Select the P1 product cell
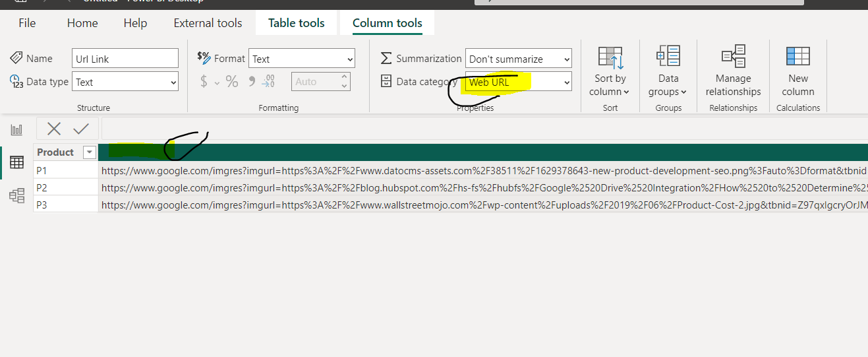The height and width of the screenshot is (357, 868). (x=65, y=170)
